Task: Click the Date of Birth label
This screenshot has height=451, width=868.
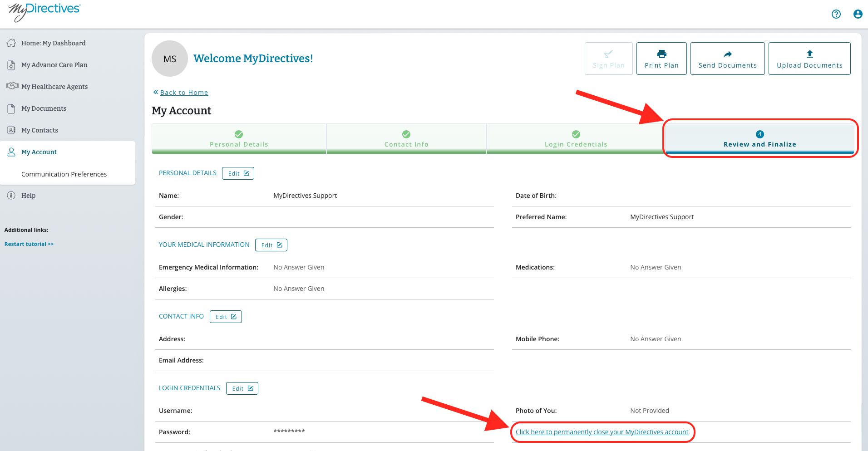Action: (x=536, y=196)
